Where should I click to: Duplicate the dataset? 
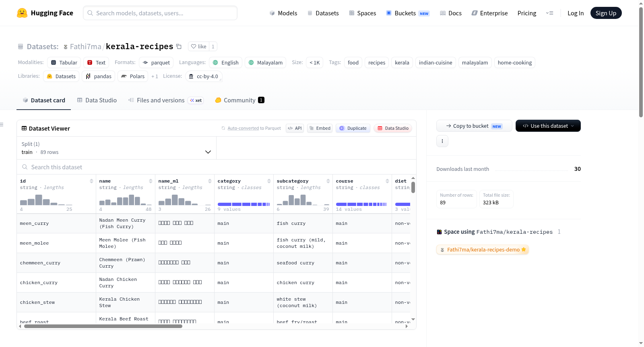coord(353,128)
